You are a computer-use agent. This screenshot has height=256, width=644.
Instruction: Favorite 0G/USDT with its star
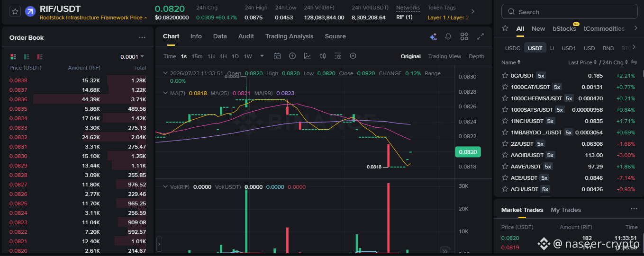[505, 75]
